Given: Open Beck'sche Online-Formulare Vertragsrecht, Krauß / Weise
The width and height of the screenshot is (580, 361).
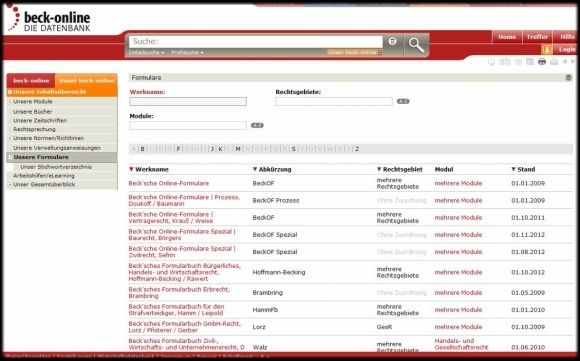Looking at the screenshot, I should pyautogui.click(x=171, y=217).
